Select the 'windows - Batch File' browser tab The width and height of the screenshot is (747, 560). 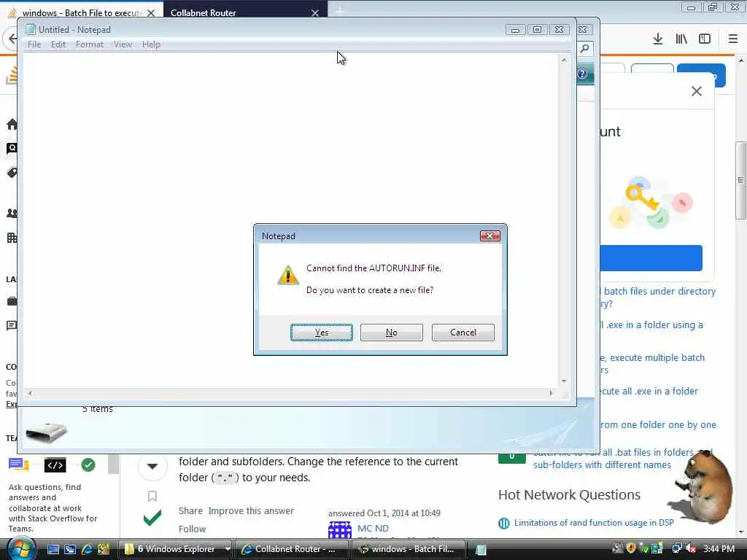82,13
